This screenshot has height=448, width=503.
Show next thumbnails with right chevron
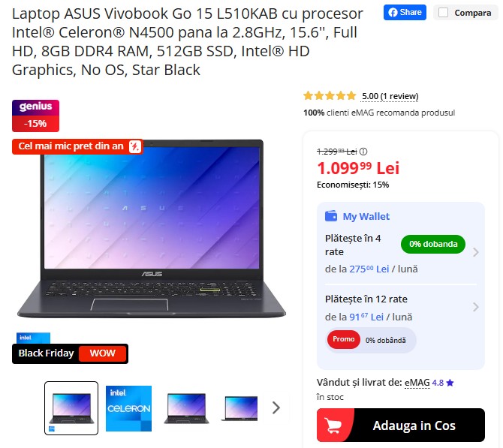[276, 408]
